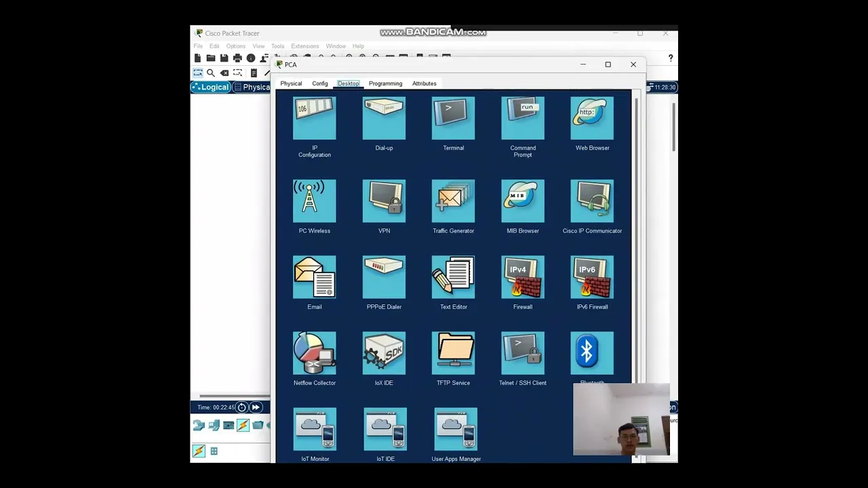Select the Miscellaneous folder category
Screen dimensions: 868x488
point(258,426)
